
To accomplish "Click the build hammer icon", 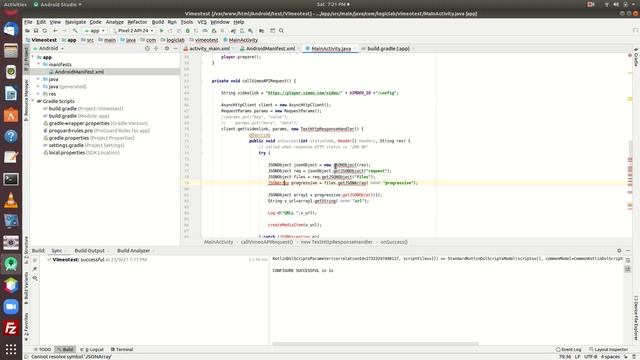I will (x=75, y=31).
